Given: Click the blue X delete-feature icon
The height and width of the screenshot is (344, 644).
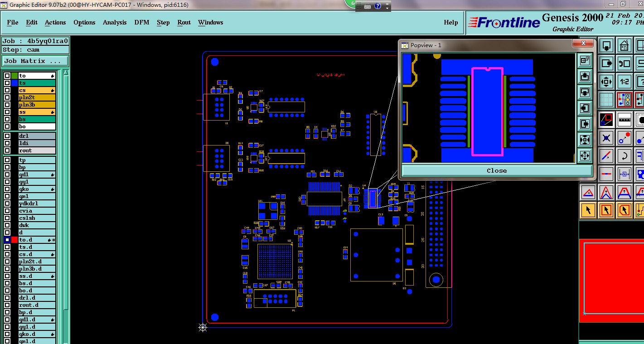Looking at the screenshot, I should [x=606, y=138].
